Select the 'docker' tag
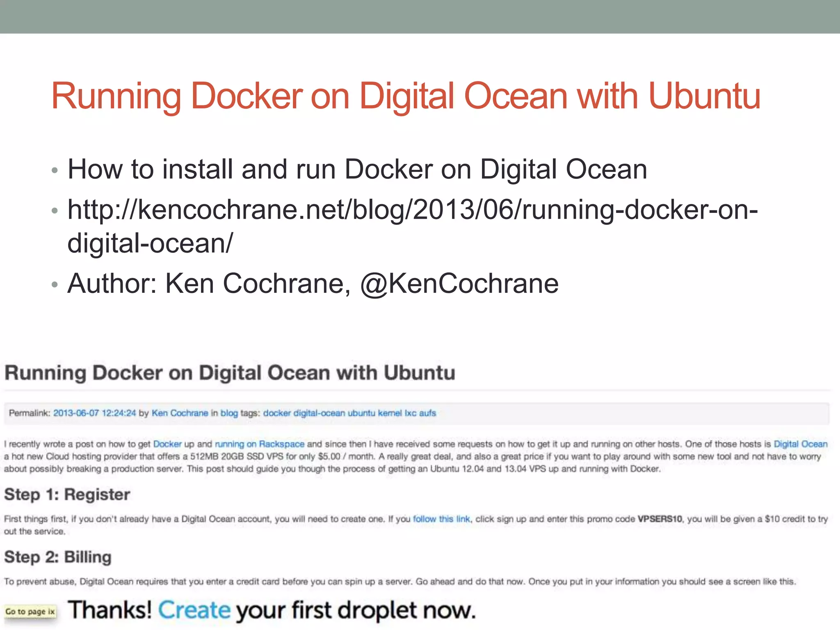 tap(277, 413)
